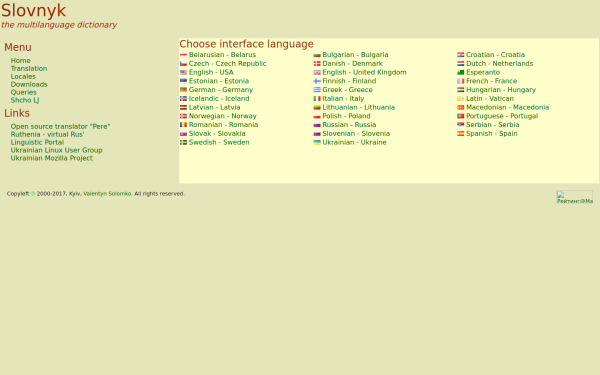Click the Sweden flag icon
This screenshot has height=375, width=600.
[183, 142]
